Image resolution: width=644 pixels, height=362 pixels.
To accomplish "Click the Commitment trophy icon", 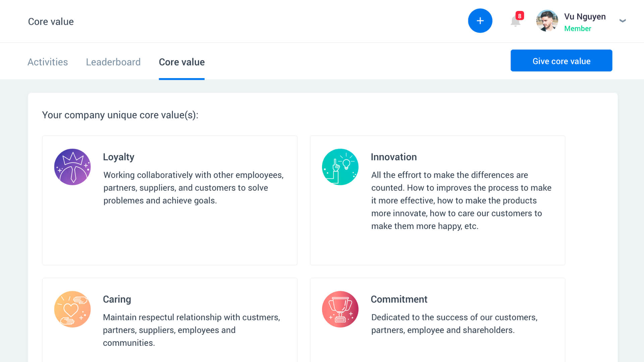I will click(340, 309).
